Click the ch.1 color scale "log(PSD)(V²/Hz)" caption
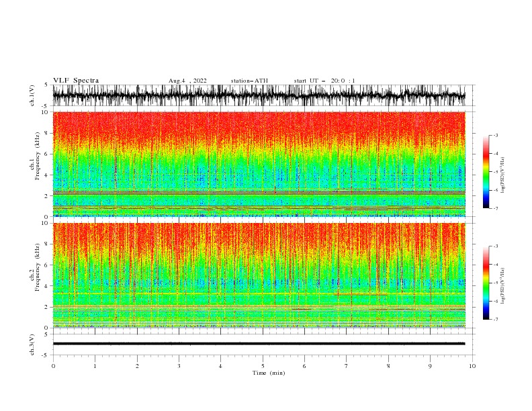Image resolution: width=532 pixels, height=411 pixels. coord(503,175)
